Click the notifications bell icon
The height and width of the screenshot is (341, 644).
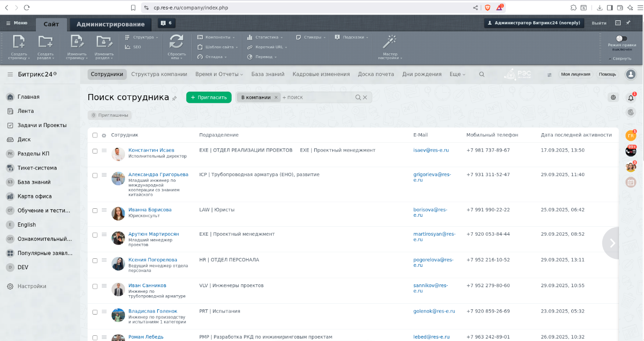click(631, 98)
